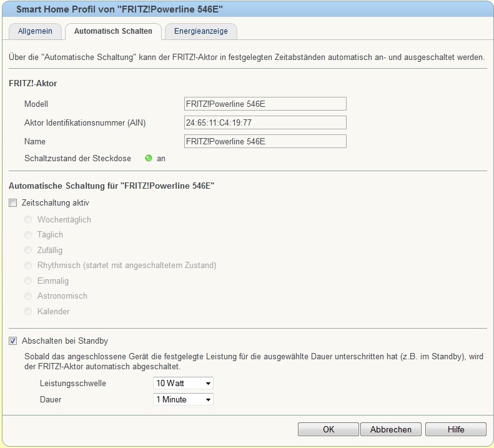
Task: Click the green socket status indicator
Action: [x=149, y=159]
